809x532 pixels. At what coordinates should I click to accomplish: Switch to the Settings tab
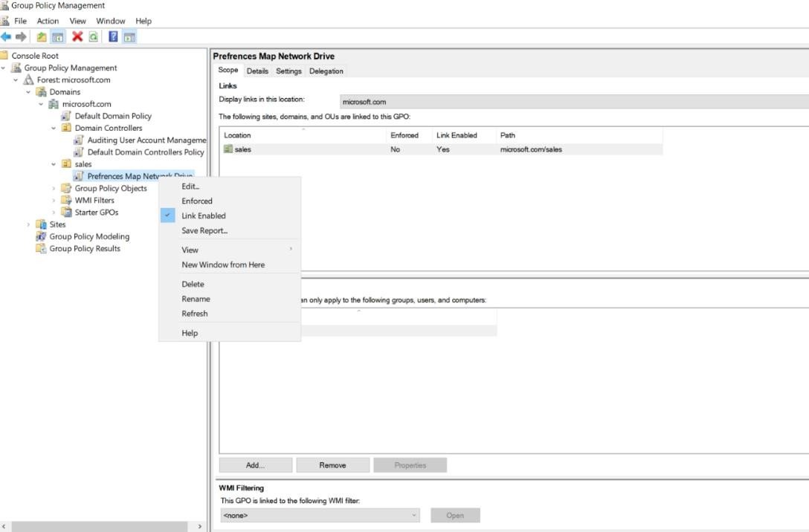point(289,71)
